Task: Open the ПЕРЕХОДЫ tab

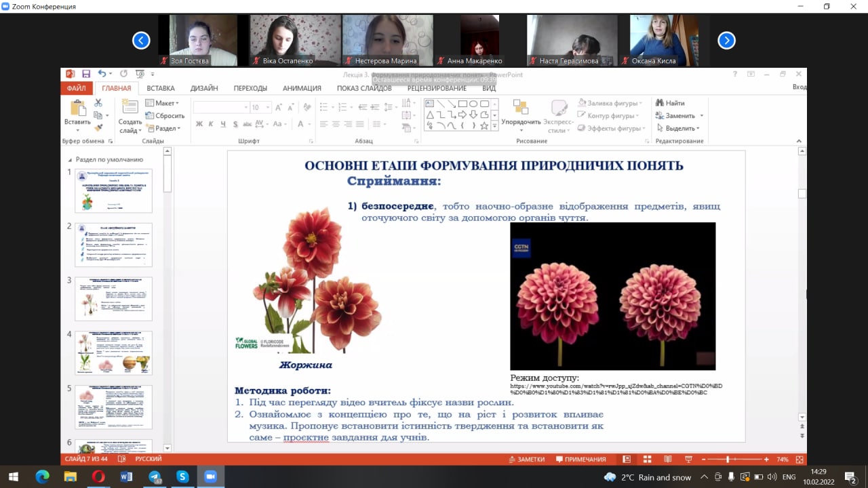Action: click(250, 88)
